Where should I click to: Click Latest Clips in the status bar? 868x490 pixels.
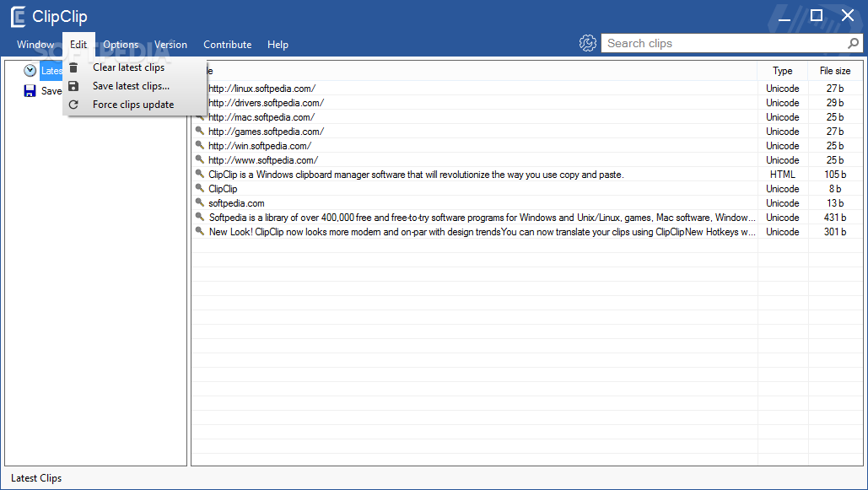(x=36, y=478)
